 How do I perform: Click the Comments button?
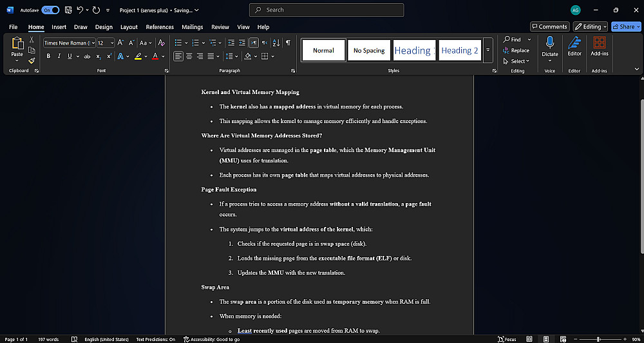point(549,26)
